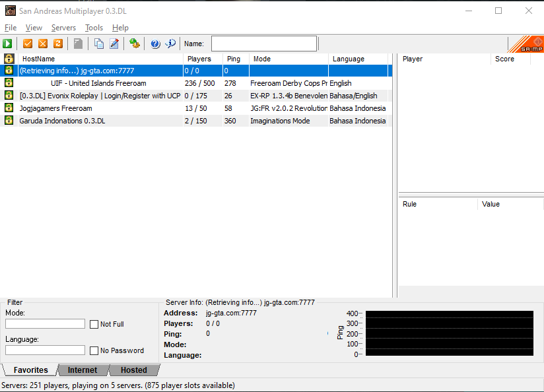Click the padlock column header icon
Screen dimensions: 544x392
click(x=9, y=59)
